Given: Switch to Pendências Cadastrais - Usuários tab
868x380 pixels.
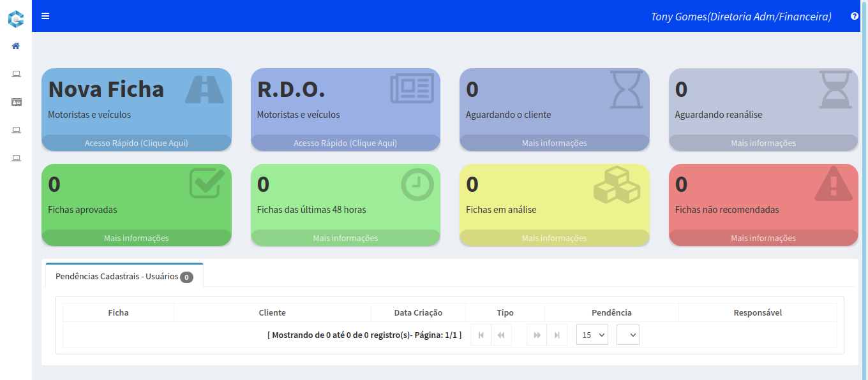Looking at the screenshot, I should 124,276.
